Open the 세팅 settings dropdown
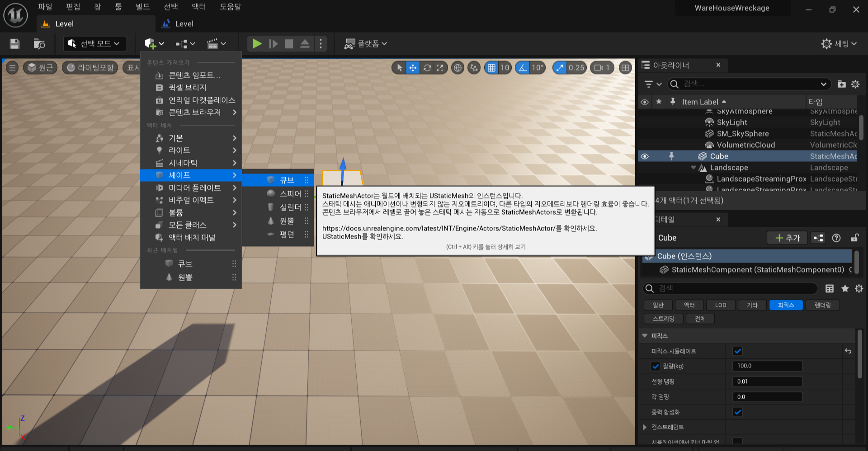Viewport: 868px width, 451px height. click(839, 43)
